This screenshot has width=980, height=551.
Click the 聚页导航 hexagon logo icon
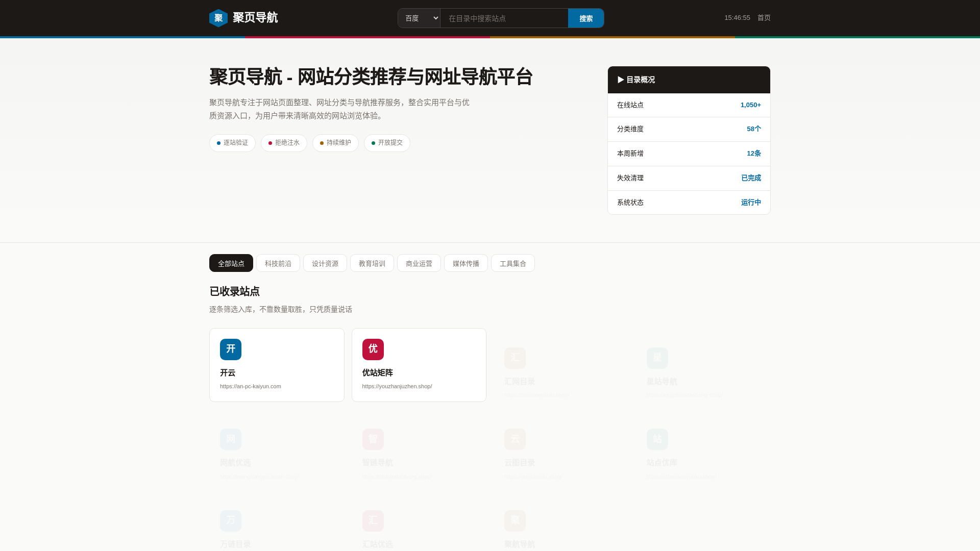[x=218, y=18]
